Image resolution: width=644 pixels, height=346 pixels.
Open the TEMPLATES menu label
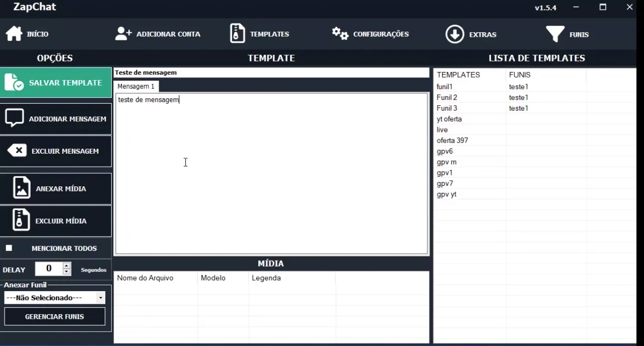(269, 34)
